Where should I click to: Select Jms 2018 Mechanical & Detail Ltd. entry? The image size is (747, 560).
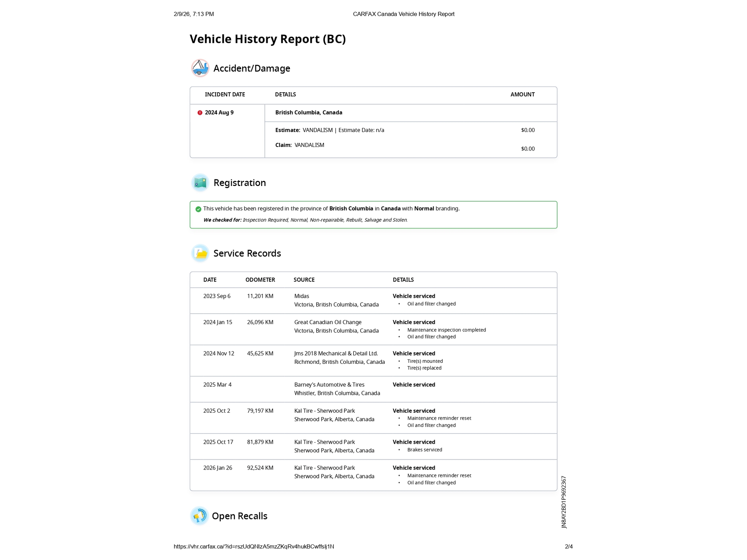click(x=336, y=353)
